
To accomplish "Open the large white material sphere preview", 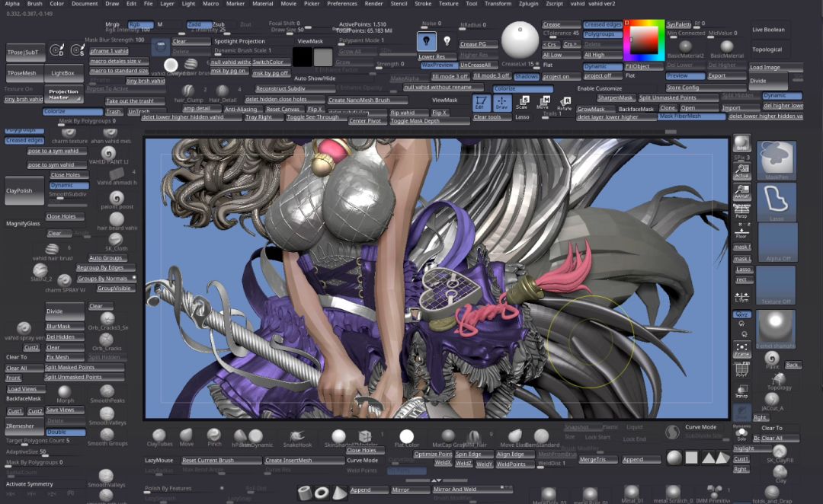I will 520,40.
